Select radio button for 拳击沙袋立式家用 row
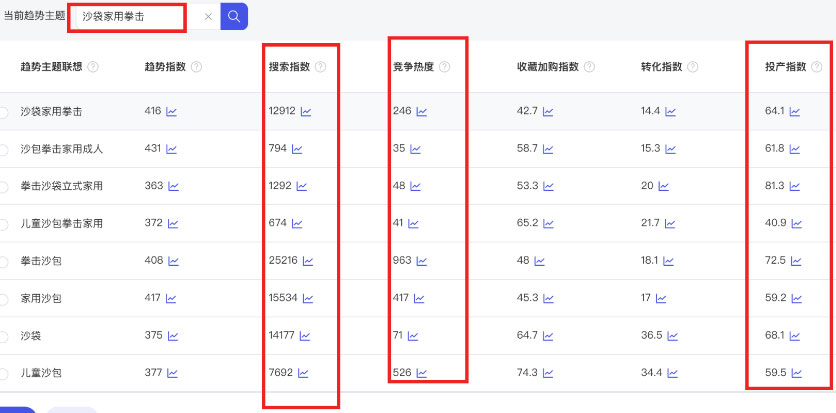Viewport: 836px width, 413px height. tap(3, 187)
